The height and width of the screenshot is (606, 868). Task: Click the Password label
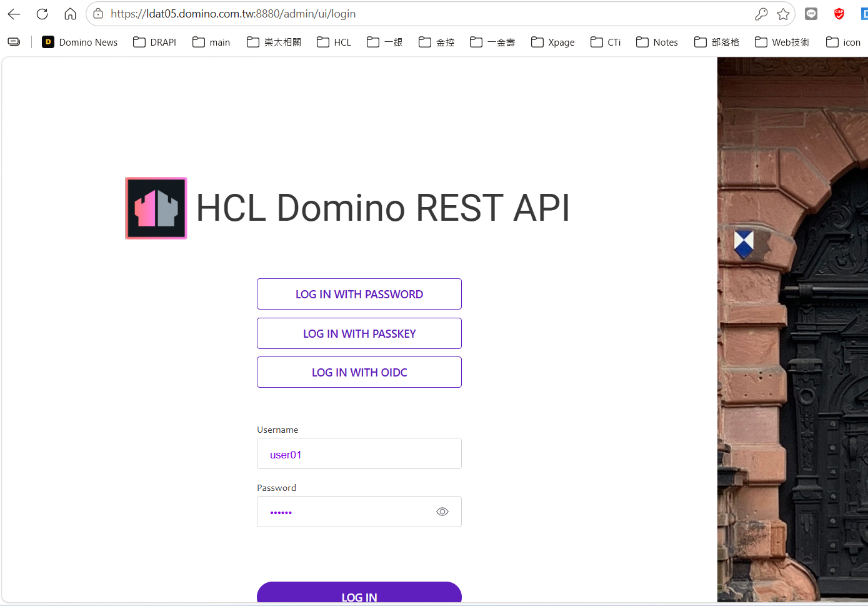pyautogui.click(x=276, y=488)
